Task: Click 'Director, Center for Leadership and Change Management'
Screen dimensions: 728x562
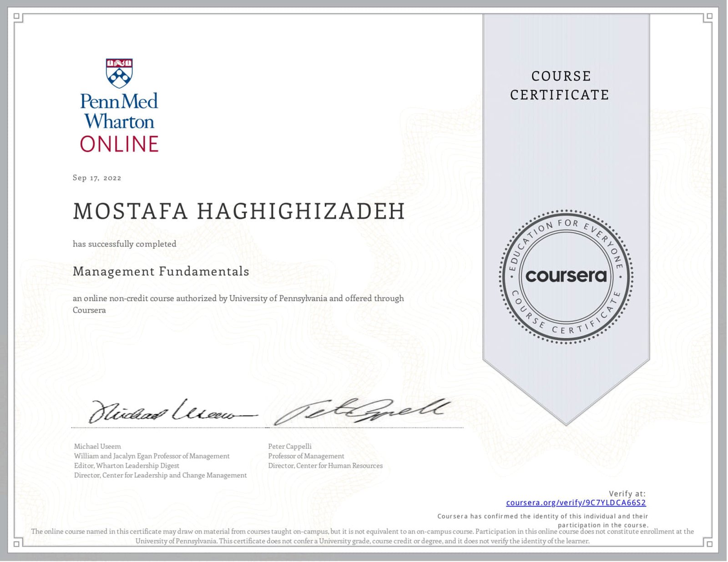Action: click(161, 475)
